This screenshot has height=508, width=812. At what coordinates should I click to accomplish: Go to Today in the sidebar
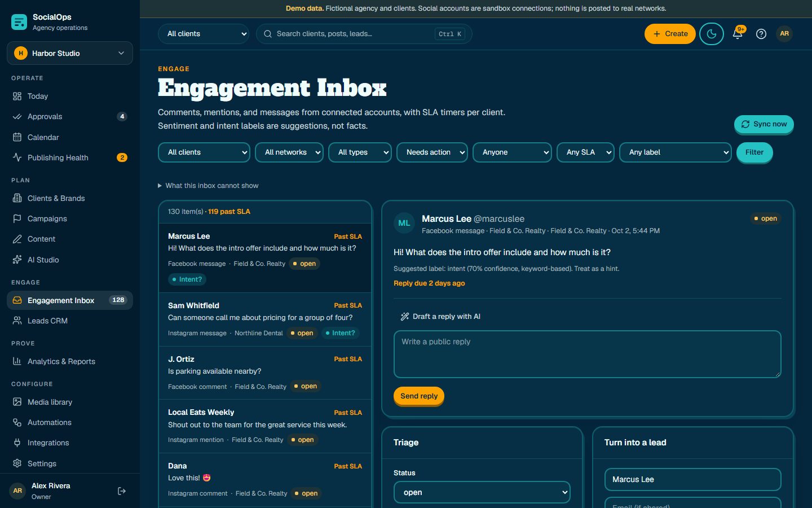pyautogui.click(x=70, y=96)
